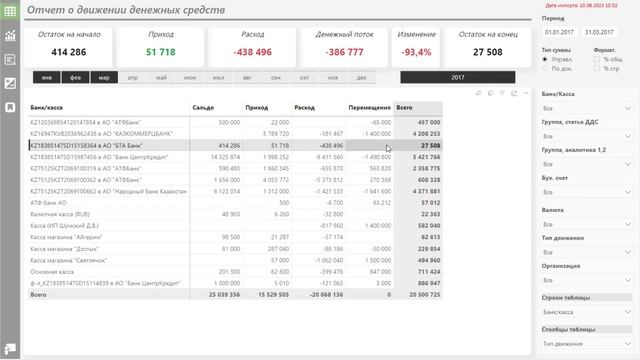Expand the Бух. счет dropdown
The image size is (640, 360).
[587, 192]
